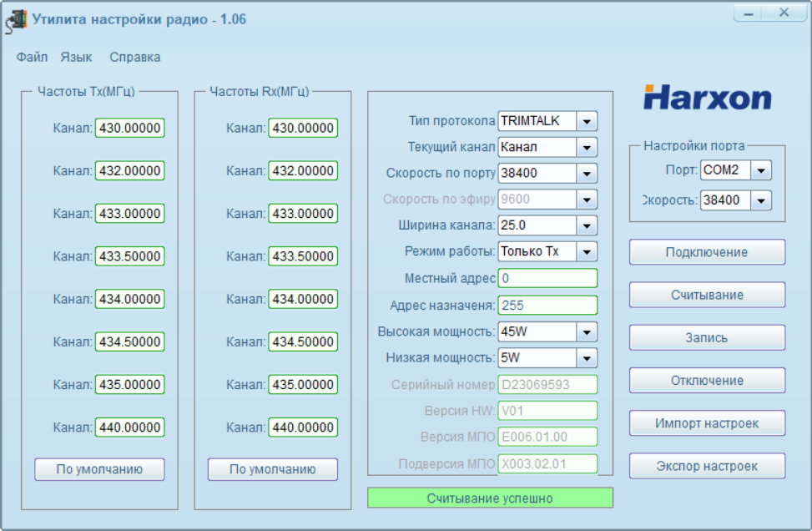Minimize the radio utility window
This screenshot has height=531, width=812.
click(749, 13)
